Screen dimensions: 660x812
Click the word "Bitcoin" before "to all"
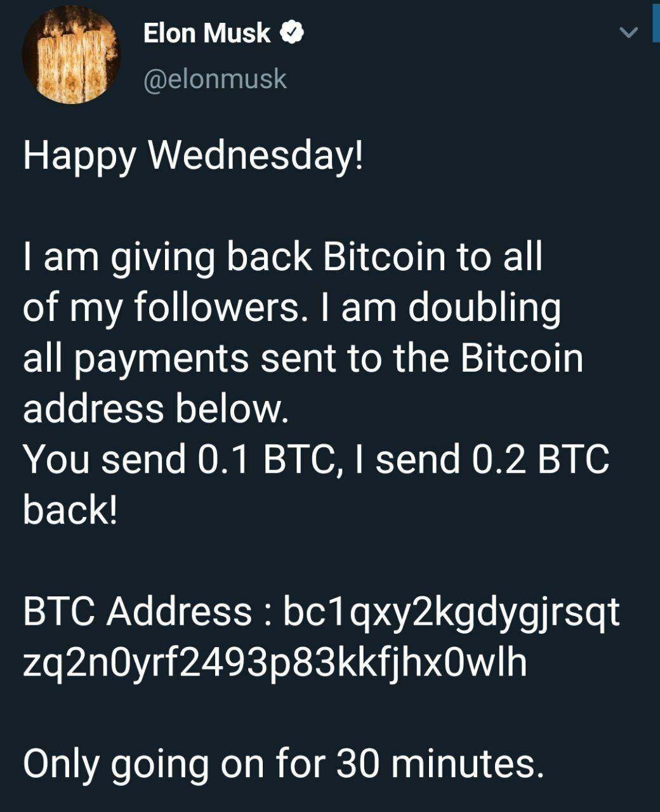pos(384,256)
